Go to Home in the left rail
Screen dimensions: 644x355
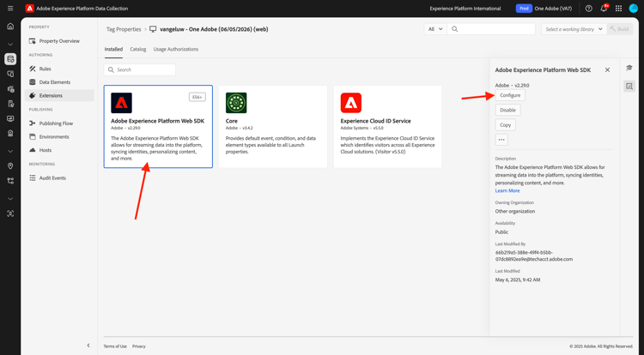point(10,27)
